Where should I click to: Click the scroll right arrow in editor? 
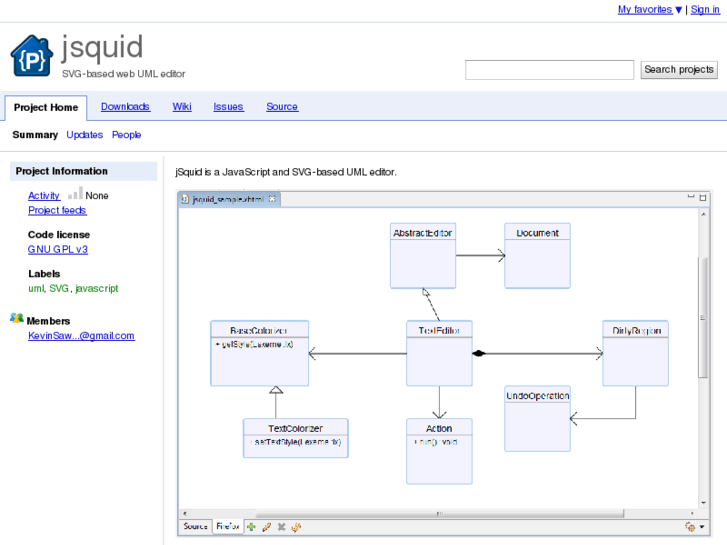pyautogui.click(x=692, y=513)
